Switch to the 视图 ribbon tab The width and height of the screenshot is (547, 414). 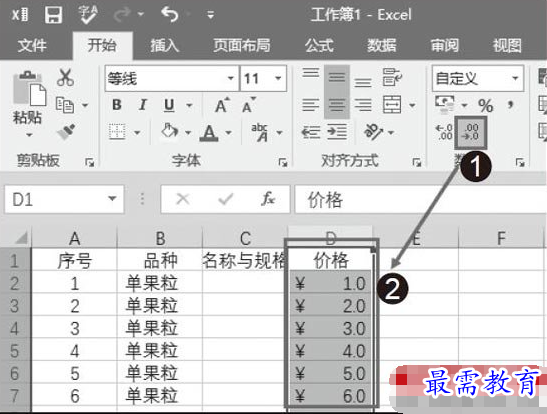coord(507,46)
